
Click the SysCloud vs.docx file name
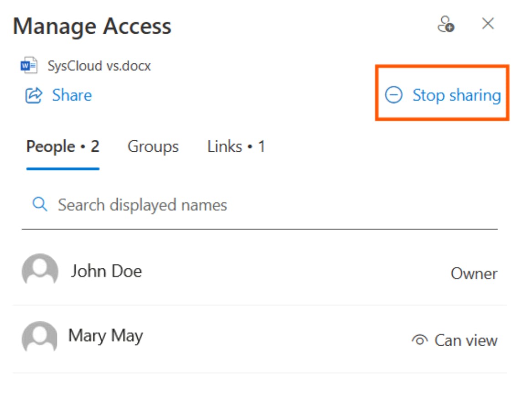pos(99,66)
